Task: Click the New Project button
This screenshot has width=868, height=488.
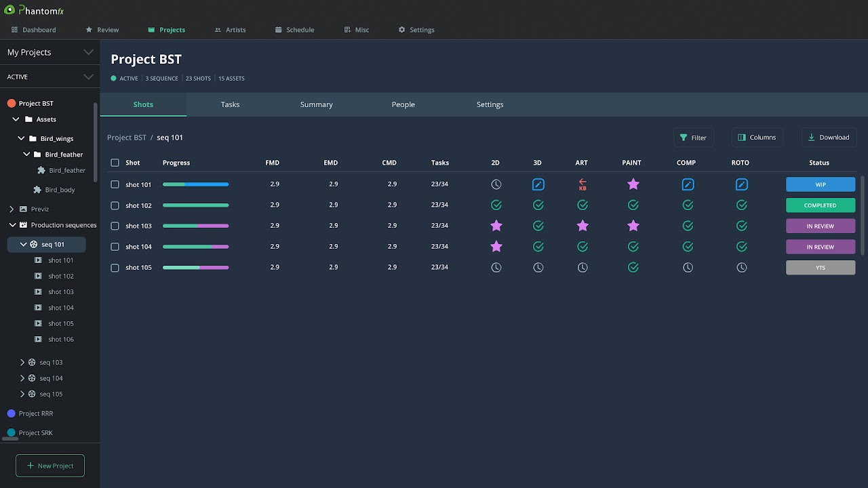Action: click(x=50, y=466)
